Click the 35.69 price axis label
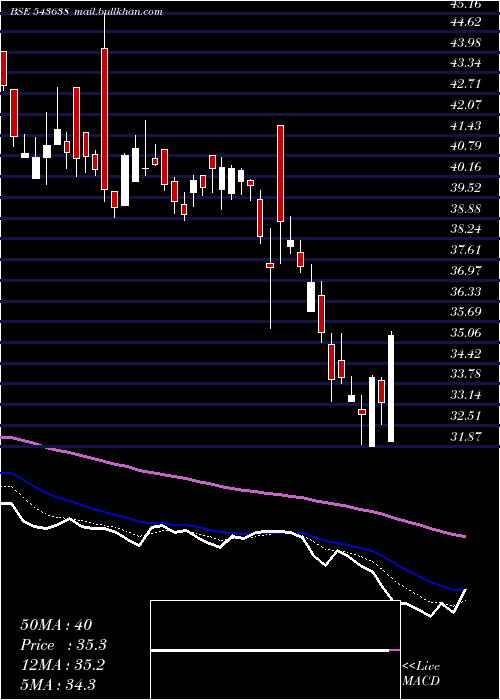 tap(466, 312)
